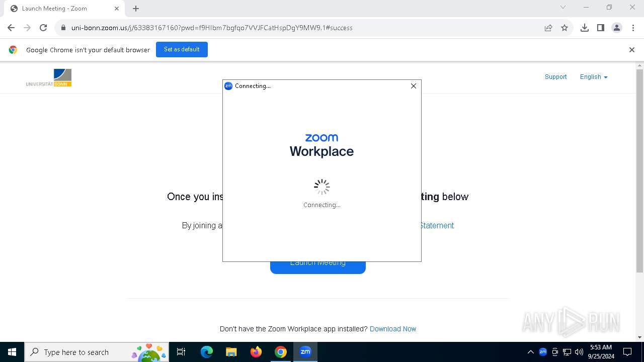
Task: Click the forward navigation arrow
Action: click(27, 28)
